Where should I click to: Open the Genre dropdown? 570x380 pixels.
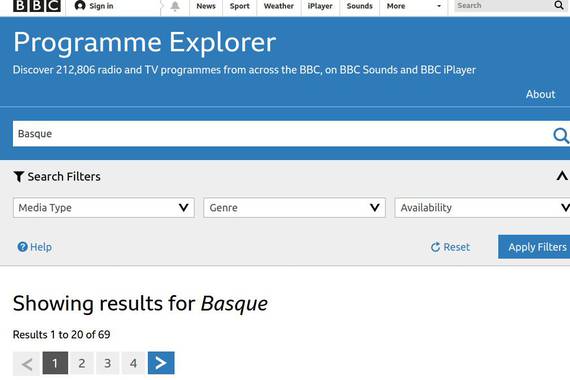[294, 208]
